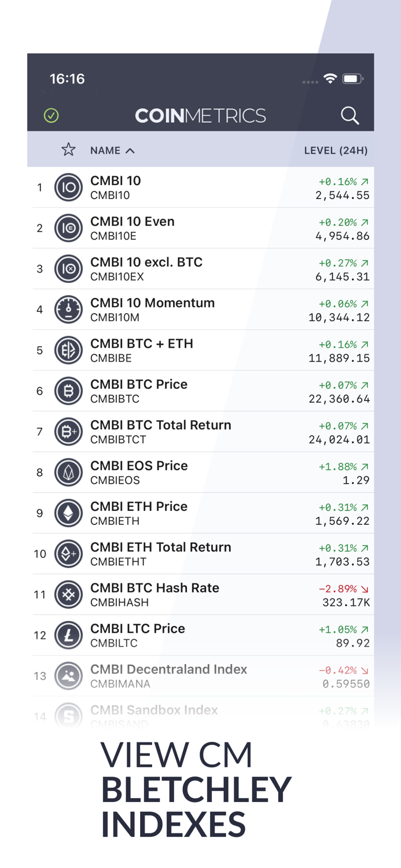Viewport: 401px width, 868px height.
Task: Tap the CMBI 10 index icon
Action: pyautogui.click(x=68, y=187)
